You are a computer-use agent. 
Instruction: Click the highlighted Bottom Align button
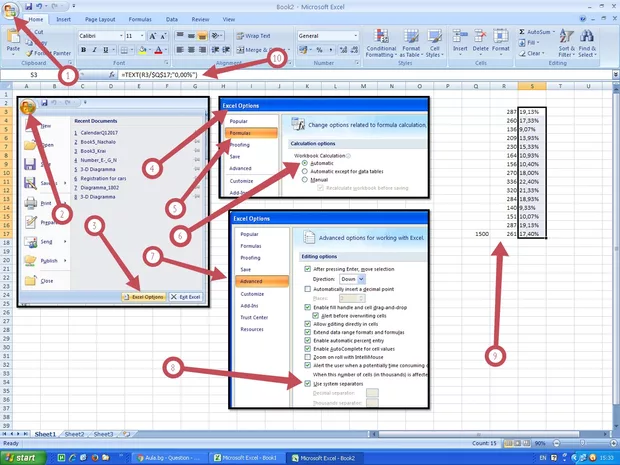(202, 36)
